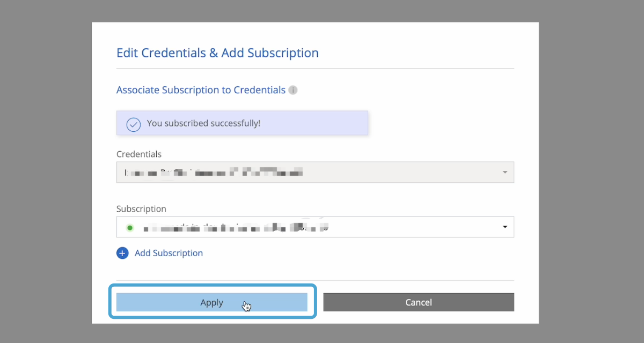Click the divider line under the dialog title
The image size is (644, 343).
315,69
